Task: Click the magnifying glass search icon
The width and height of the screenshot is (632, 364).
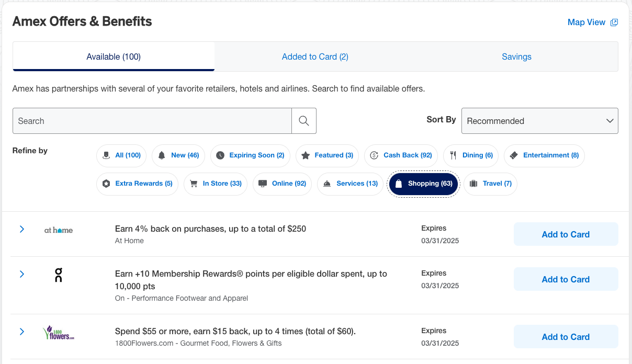Action: 304,121
